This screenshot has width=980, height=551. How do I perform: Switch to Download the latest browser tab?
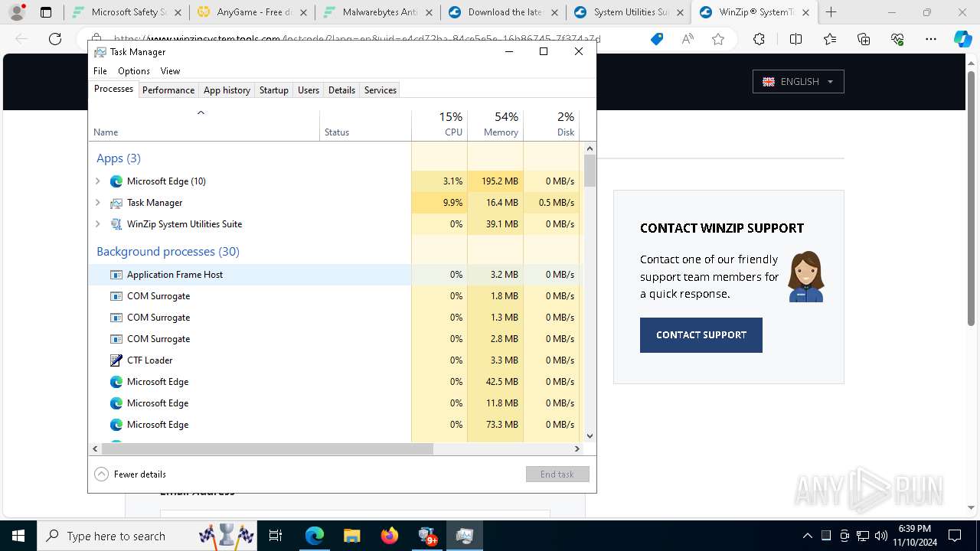[503, 12]
